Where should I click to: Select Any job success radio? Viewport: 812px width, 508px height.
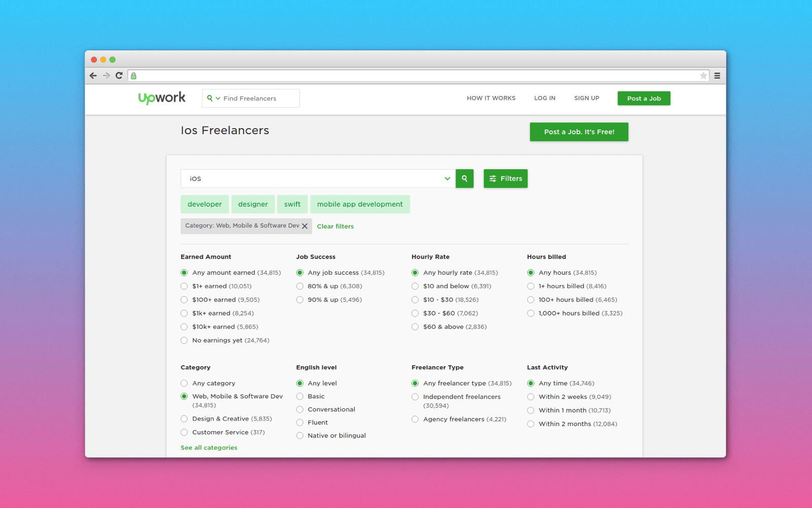point(300,273)
